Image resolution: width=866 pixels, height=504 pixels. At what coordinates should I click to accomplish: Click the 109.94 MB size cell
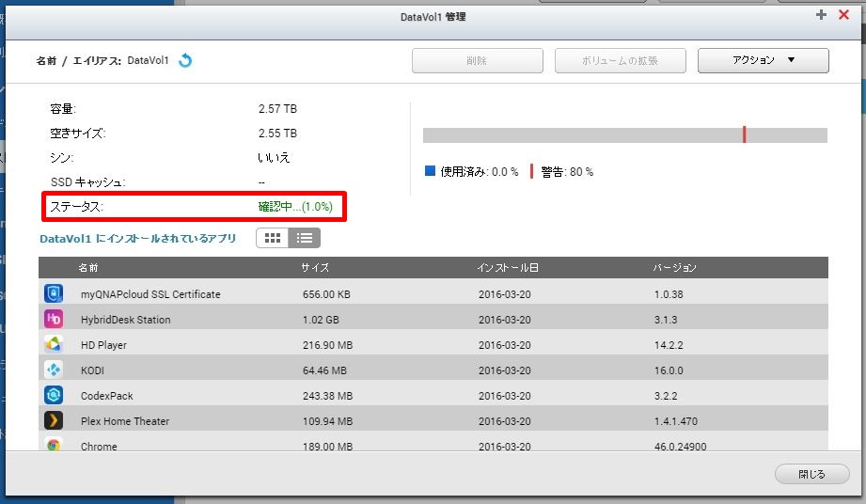[327, 421]
